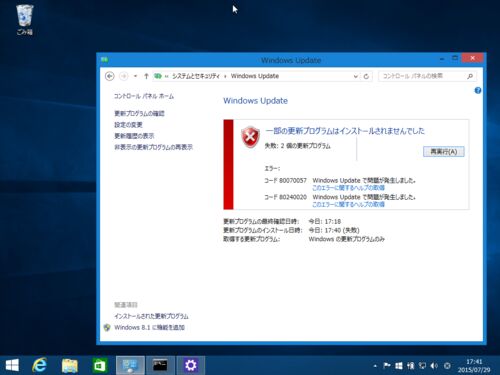Click the shield icon beside Windows 8.1 link
Viewport: 500px width, 375px height.
click(107, 328)
